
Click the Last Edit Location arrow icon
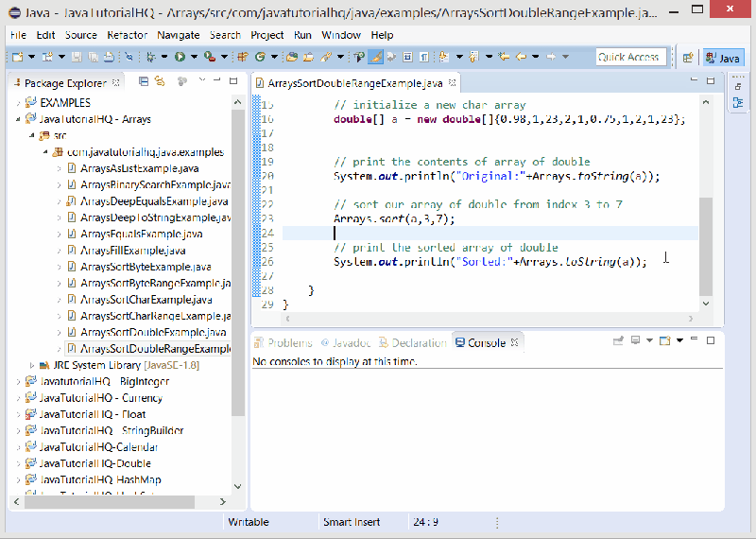[504, 57]
